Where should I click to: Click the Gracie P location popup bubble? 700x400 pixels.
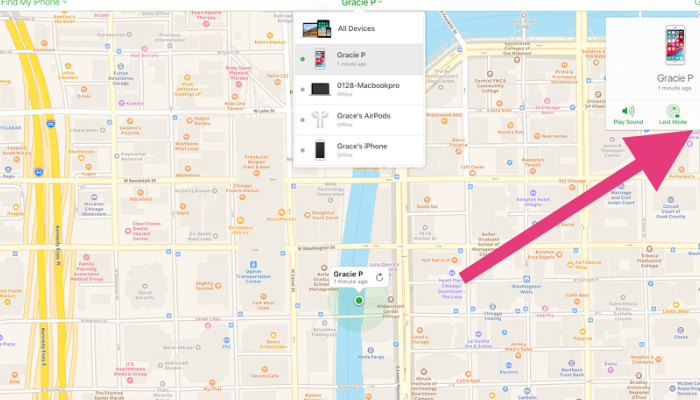point(350,277)
